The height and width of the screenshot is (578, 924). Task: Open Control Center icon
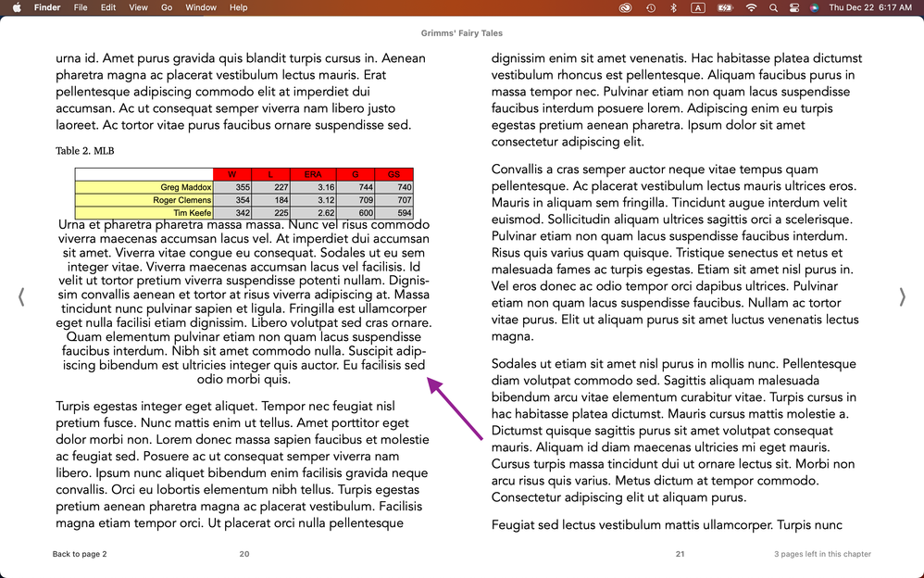coord(793,7)
